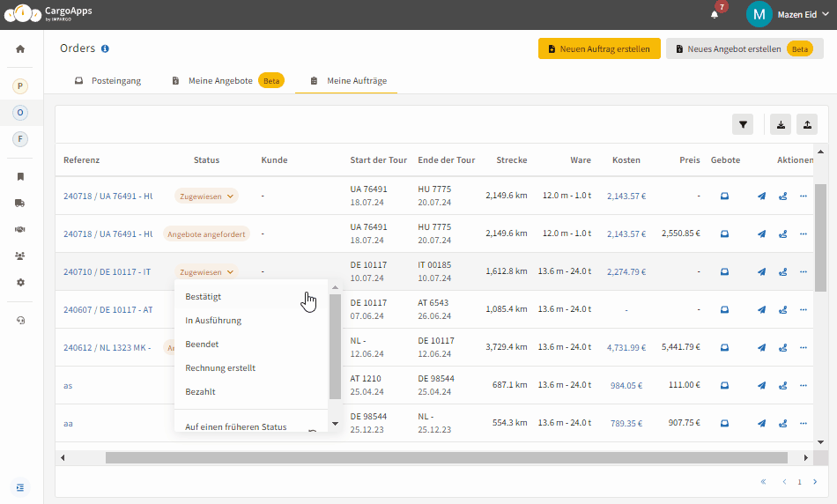Open order link 240607 / DE 10117 - AT
837x504 pixels.
point(107,309)
